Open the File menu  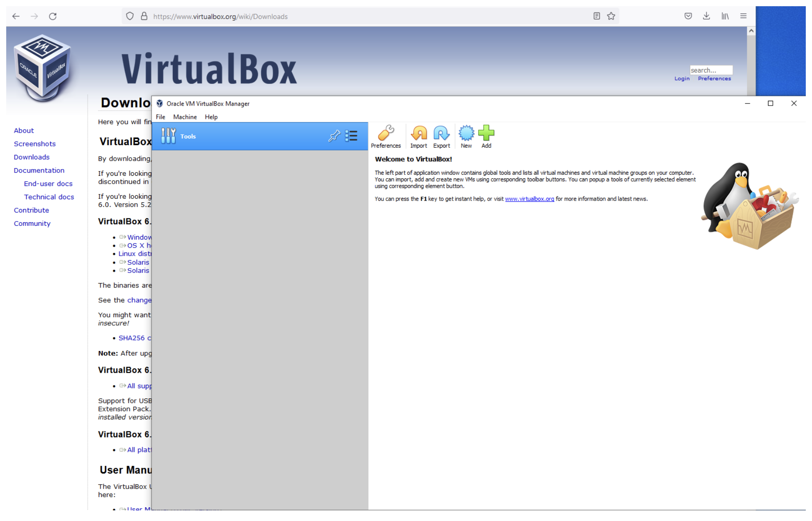point(160,117)
